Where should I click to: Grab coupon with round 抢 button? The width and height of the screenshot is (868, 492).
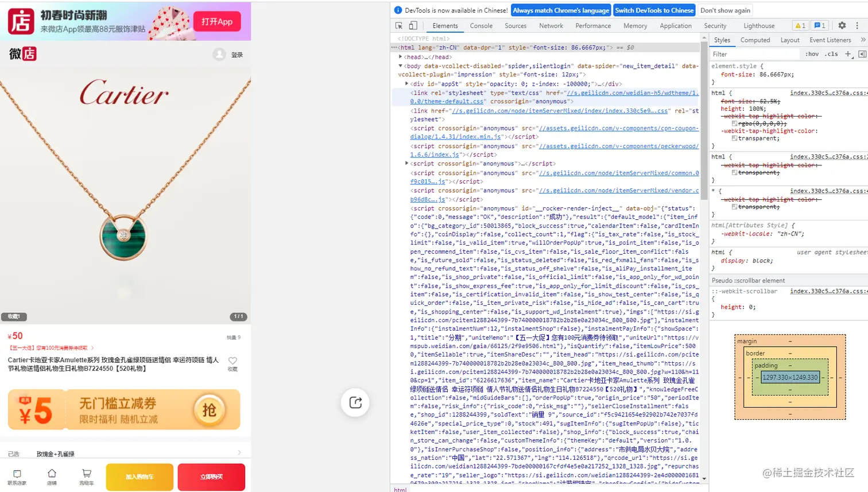click(209, 409)
